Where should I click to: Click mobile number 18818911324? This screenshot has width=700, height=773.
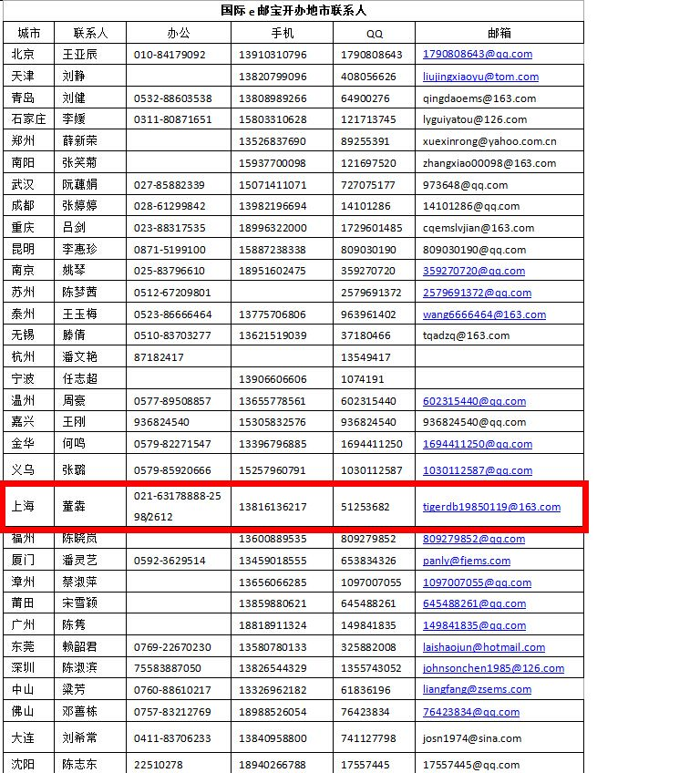(x=273, y=625)
